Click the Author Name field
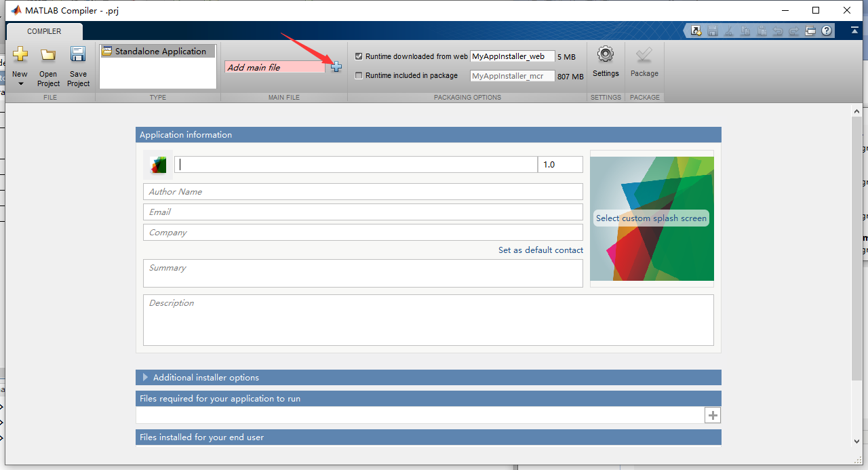Screen dimensions: 868x470 363,192
